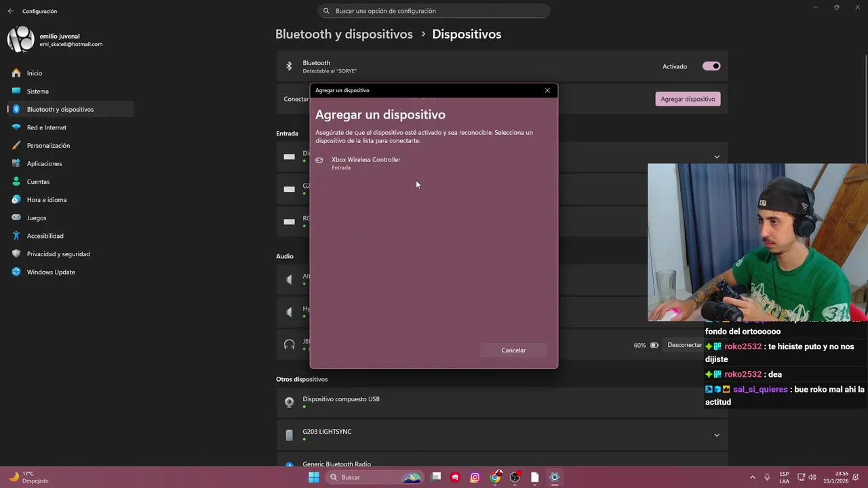Screen dimensions: 868x488
Task: Toggle the Bluetooth Activado switch off
Action: pyautogui.click(x=711, y=66)
